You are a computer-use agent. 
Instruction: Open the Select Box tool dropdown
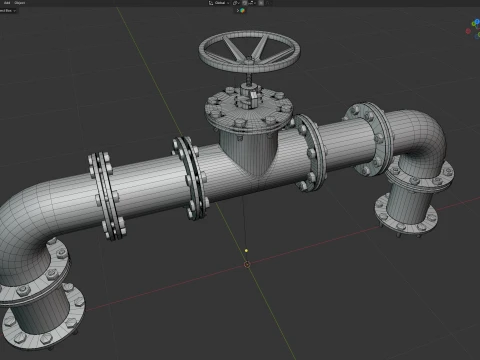7,11
